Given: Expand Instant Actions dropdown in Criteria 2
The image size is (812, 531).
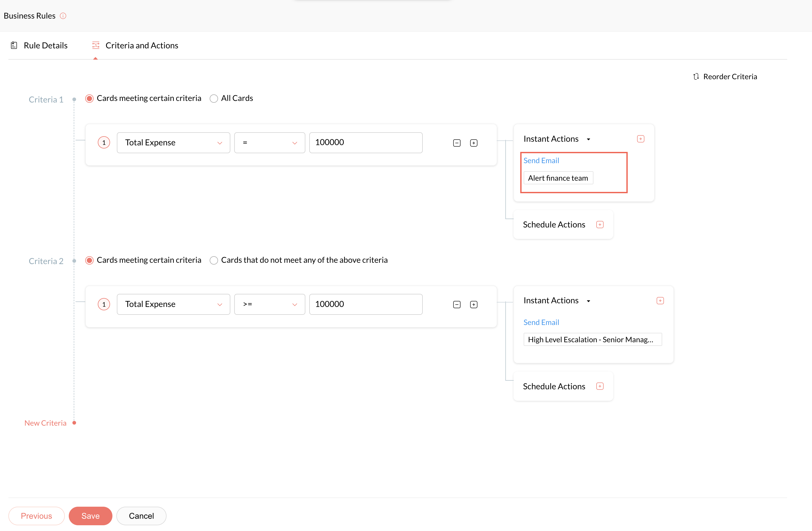Looking at the screenshot, I should 588,301.
